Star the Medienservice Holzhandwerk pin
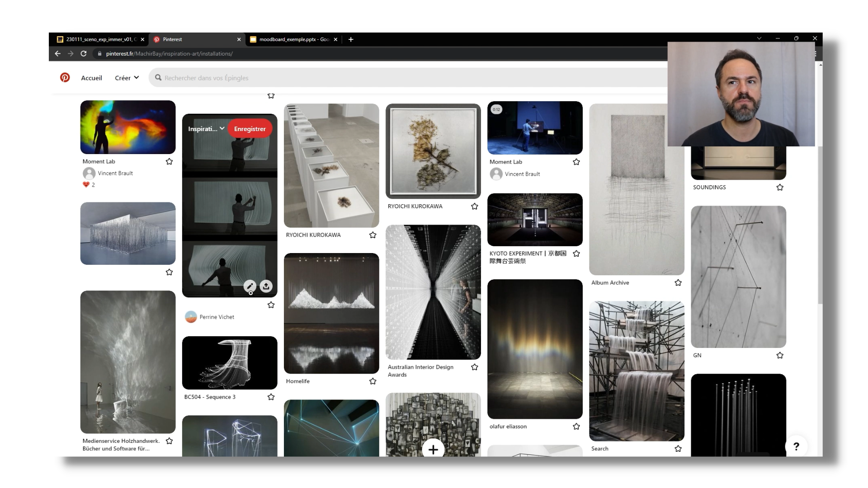 point(169,441)
